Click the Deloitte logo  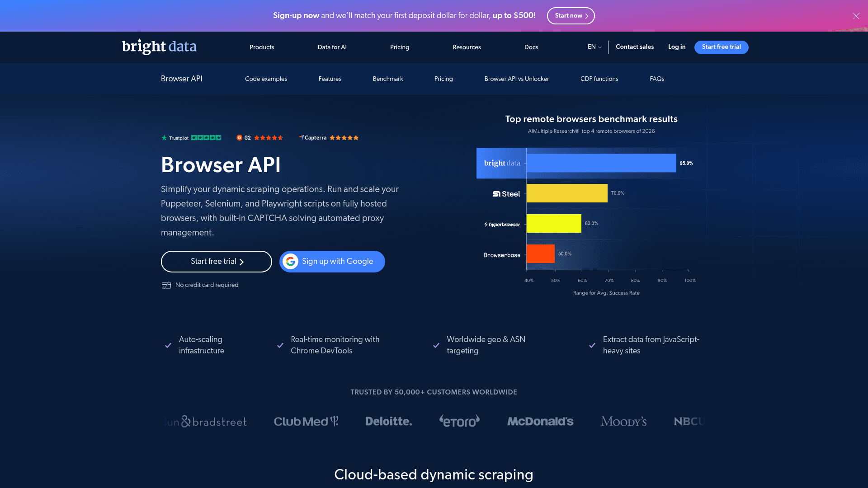pyautogui.click(x=389, y=422)
